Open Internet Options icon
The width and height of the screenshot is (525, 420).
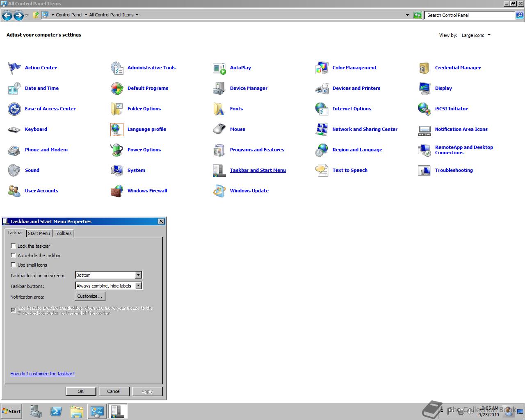pos(322,109)
